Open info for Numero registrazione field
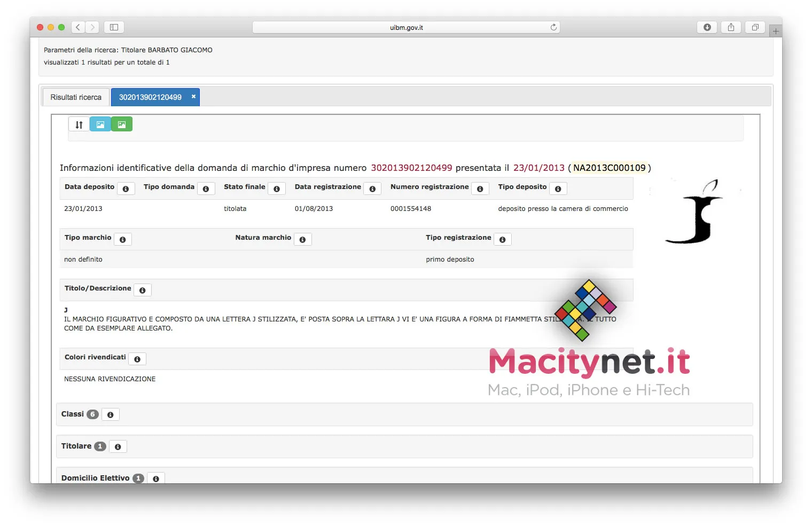The width and height of the screenshot is (812, 526). coord(480,188)
